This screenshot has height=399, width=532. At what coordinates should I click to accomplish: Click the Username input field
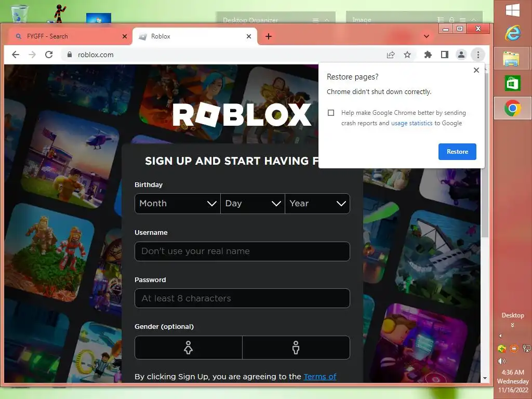coord(242,251)
